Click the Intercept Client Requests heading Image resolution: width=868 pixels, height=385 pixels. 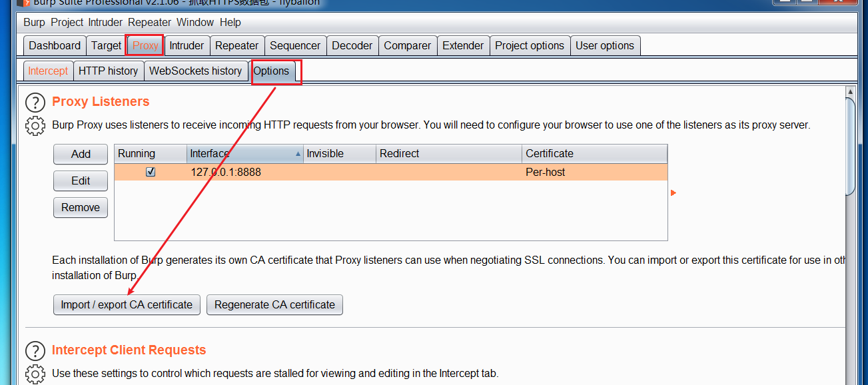pos(129,350)
